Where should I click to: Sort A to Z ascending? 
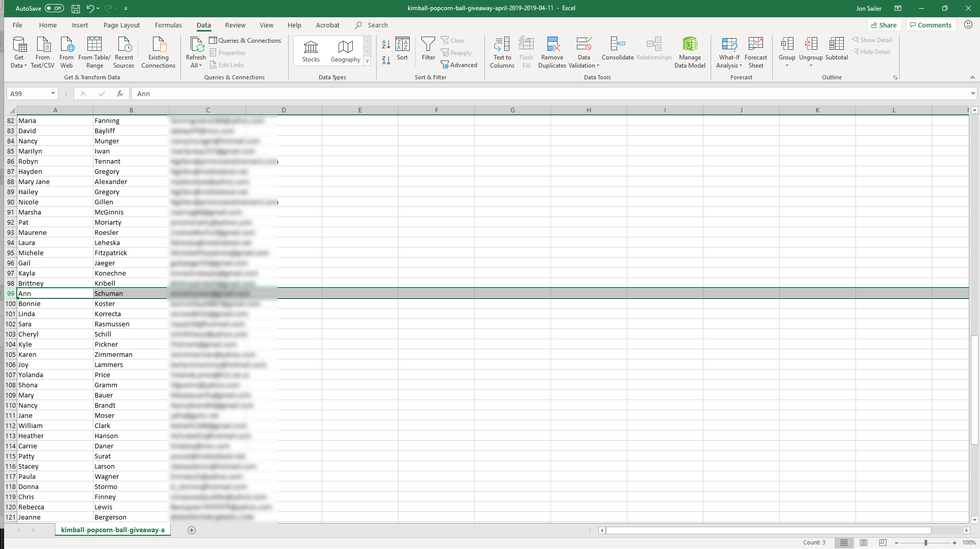(386, 45)
